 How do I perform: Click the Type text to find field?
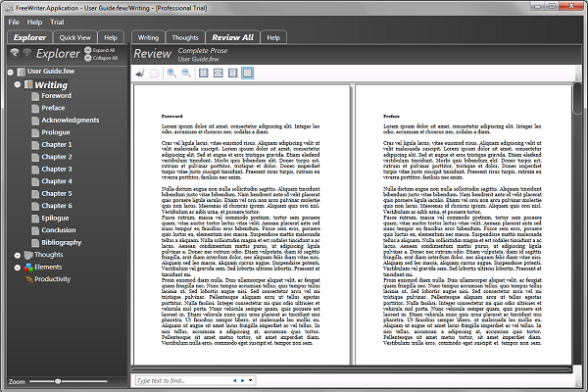click(184, 381)
